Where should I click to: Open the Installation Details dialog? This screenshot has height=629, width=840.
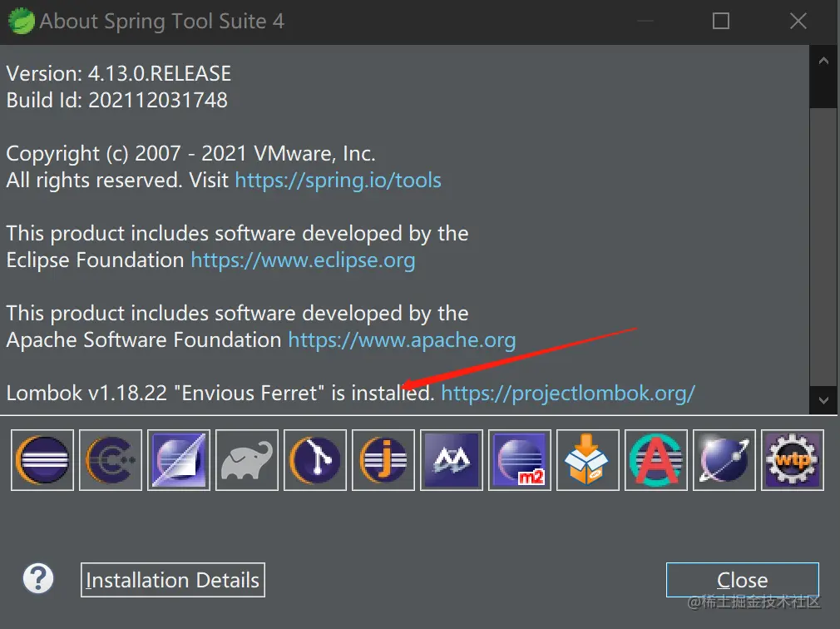tap(172, 580)
